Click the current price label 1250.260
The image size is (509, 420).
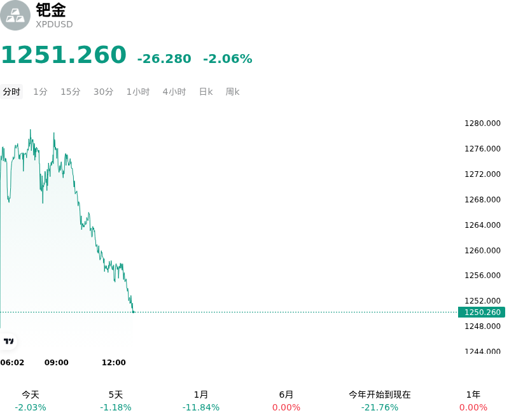click(x=482, y=312)
